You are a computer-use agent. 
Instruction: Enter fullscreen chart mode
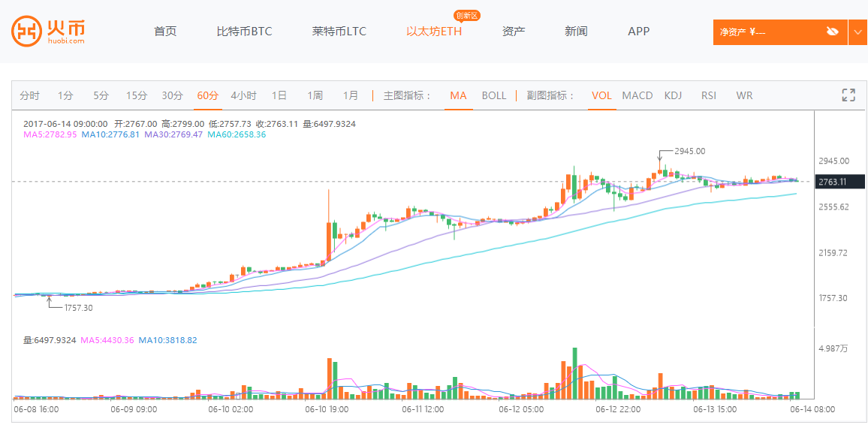click(x=848, y=95)
